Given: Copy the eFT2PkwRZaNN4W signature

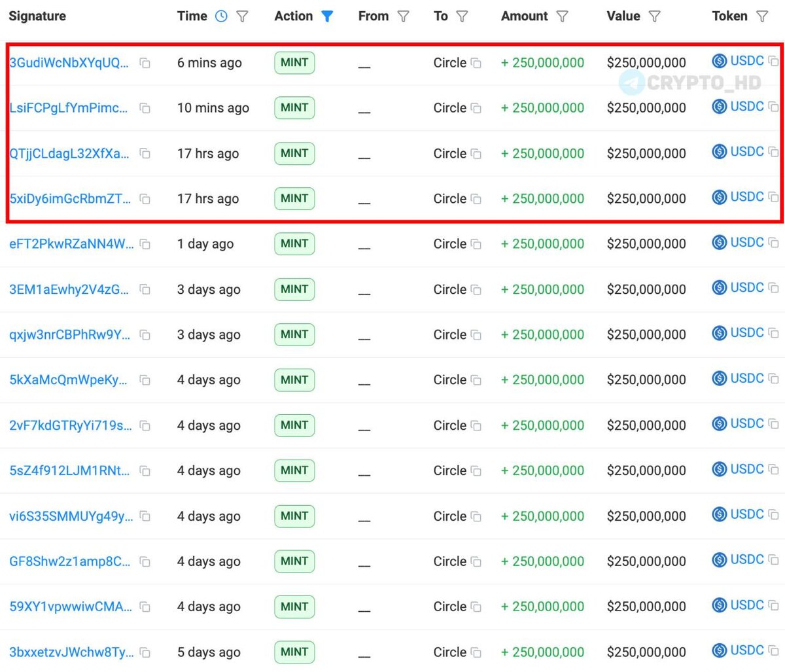Looking at the screenshot, I should pyautogui.click(x=145, y=245).
